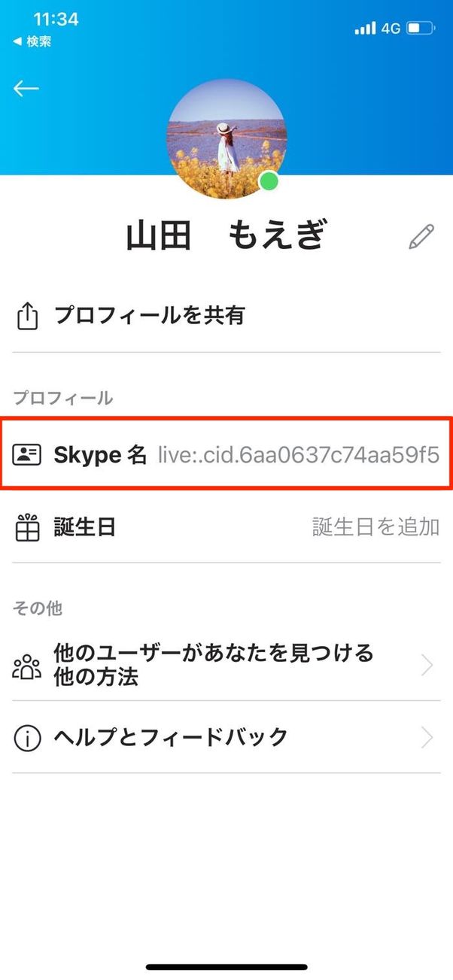Tap the share icon next to プロフィールを共有
Screen dimensions: 453x980
[29, 316]
